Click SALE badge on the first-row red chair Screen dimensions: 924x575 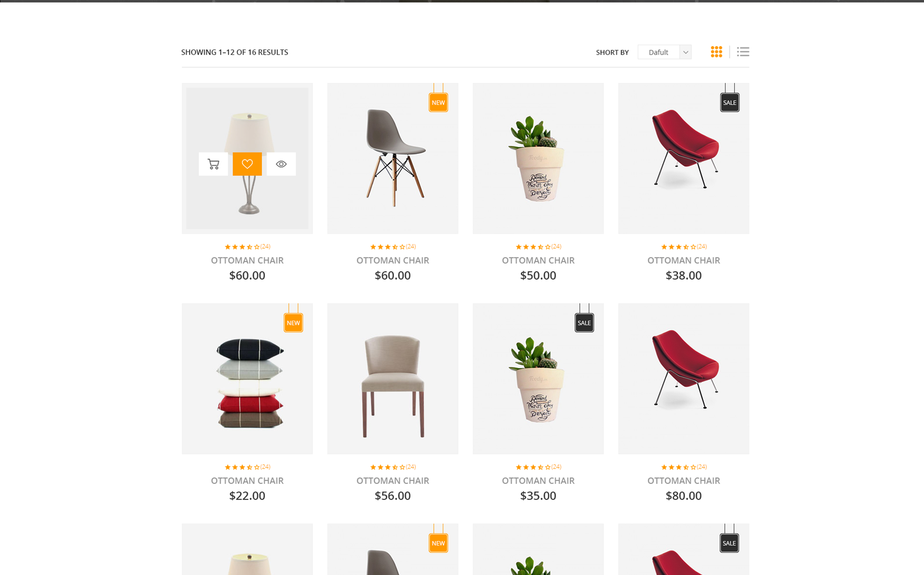730,102
